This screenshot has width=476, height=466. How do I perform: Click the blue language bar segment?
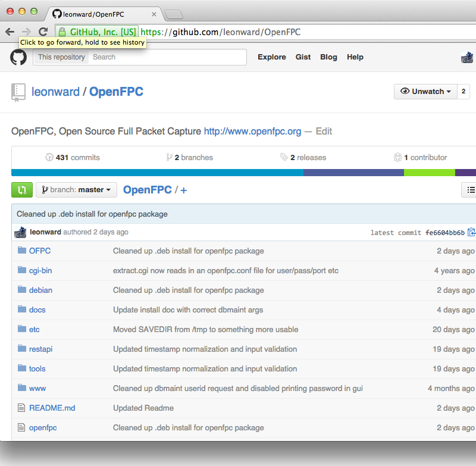pyautogui.click(x=157, y=173)
